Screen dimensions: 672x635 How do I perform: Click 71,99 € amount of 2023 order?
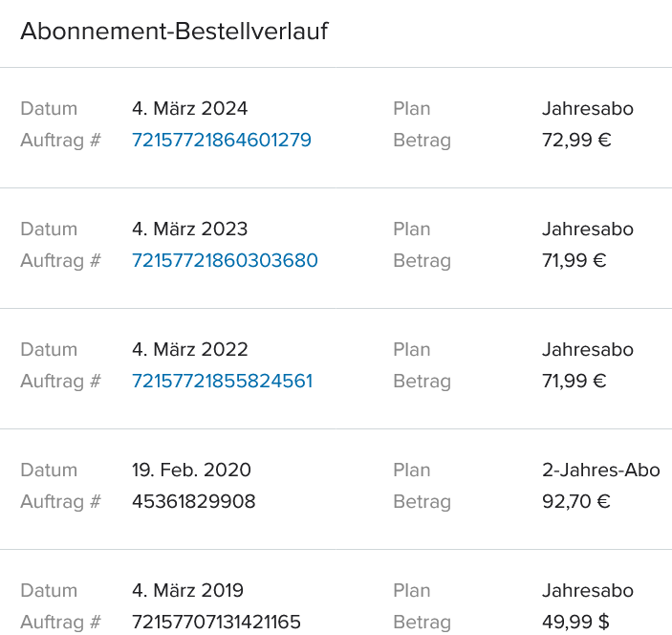pos(574,261)
